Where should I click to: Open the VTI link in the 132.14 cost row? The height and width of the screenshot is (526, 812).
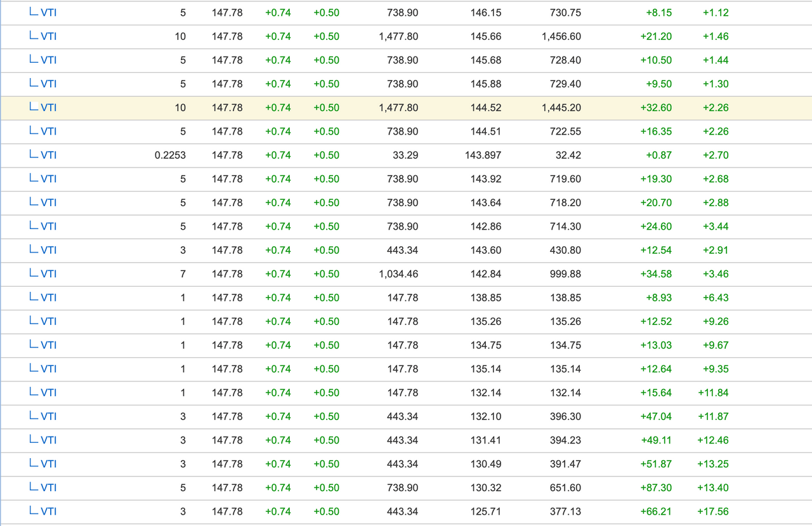click(x=48, y=393)
